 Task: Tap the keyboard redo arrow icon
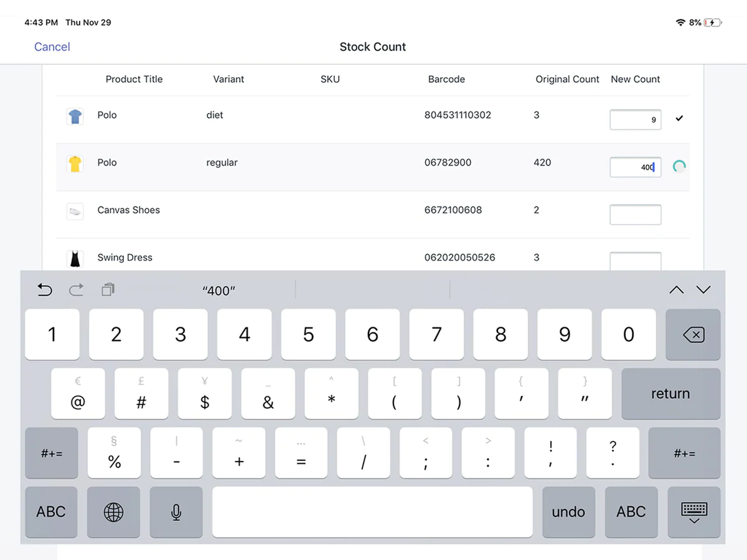click(x=76, y=289)
